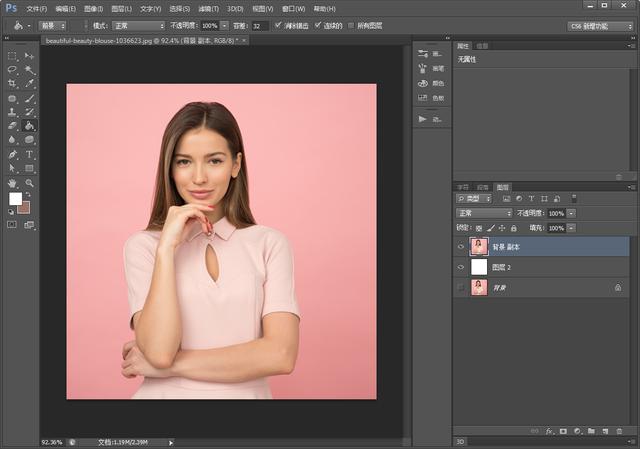The height and width of the screenshot is (449, 640).
Task: Select the Crop tool
Action: tap(12, 84)
